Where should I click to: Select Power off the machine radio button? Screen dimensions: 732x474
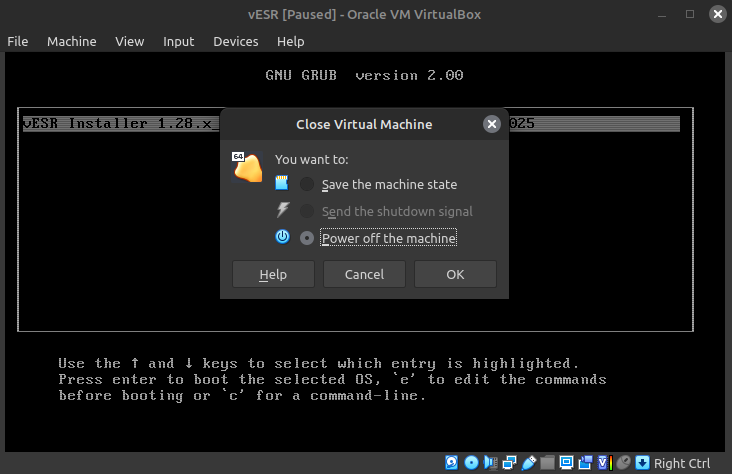307,238
